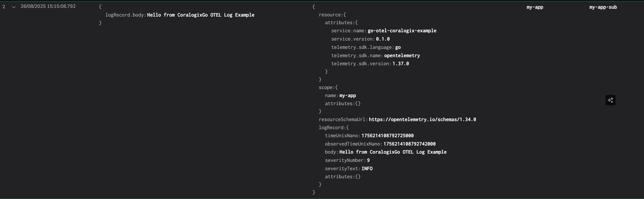Click the AI sparkle icon on right

coord(610,100)
